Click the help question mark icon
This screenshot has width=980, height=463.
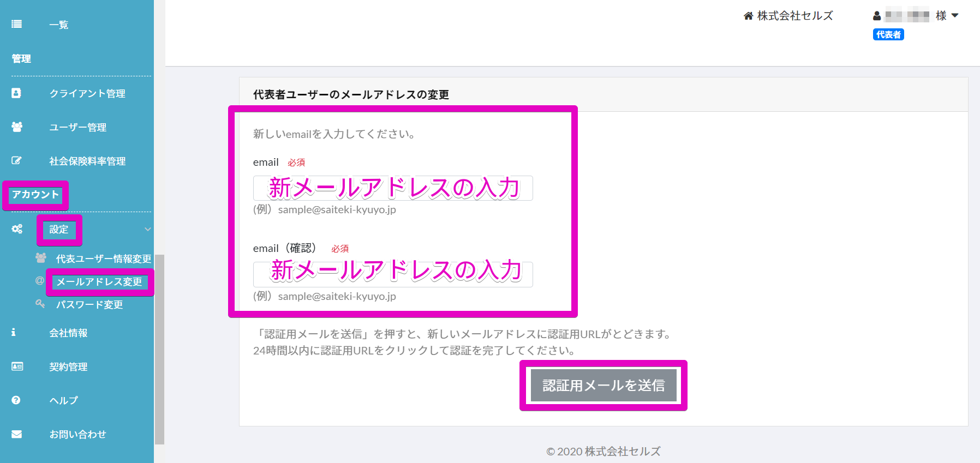[16, 400]
